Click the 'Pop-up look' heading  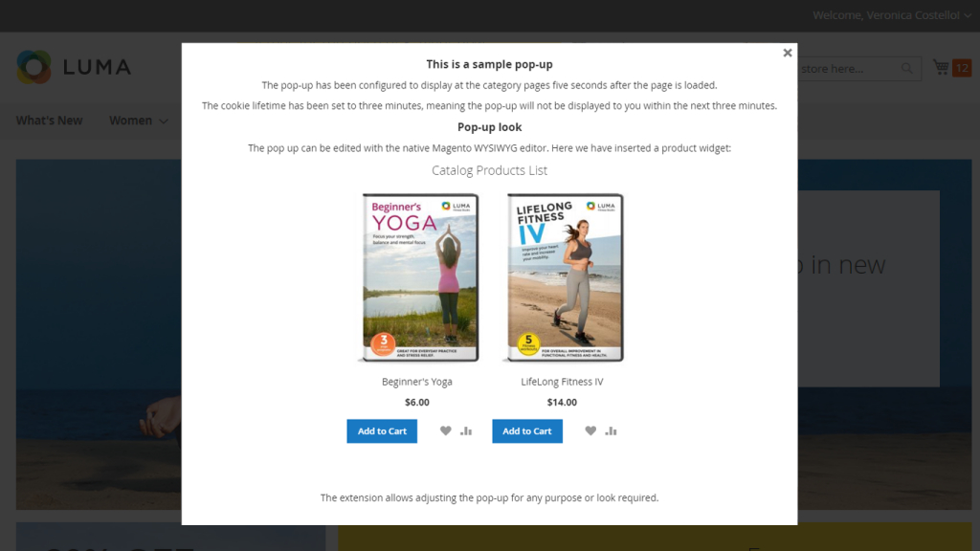(489, 127)
